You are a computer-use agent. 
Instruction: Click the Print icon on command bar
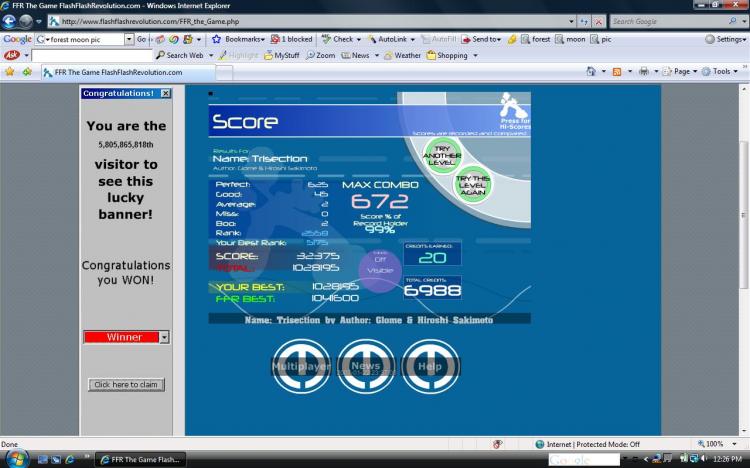click(x=644, y=71)
